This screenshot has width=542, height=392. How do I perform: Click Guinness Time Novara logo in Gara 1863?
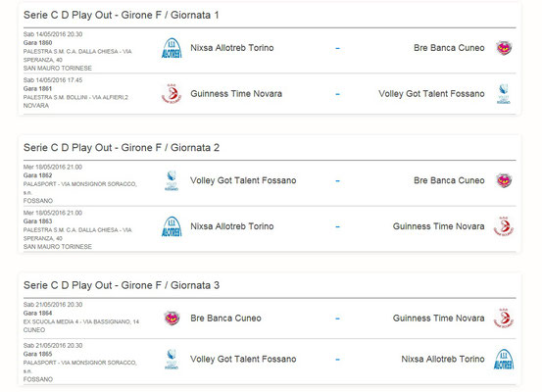pos(504,226)
